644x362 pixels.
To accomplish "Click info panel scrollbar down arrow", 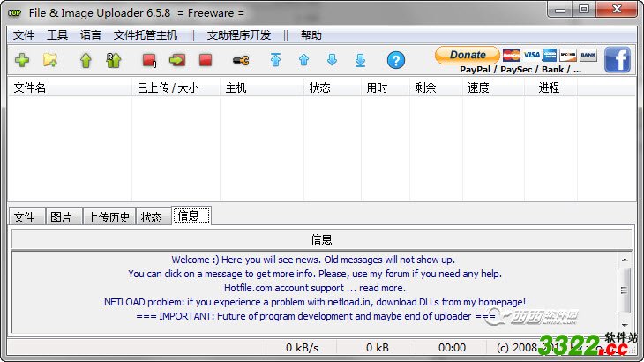I will point(625,325).
